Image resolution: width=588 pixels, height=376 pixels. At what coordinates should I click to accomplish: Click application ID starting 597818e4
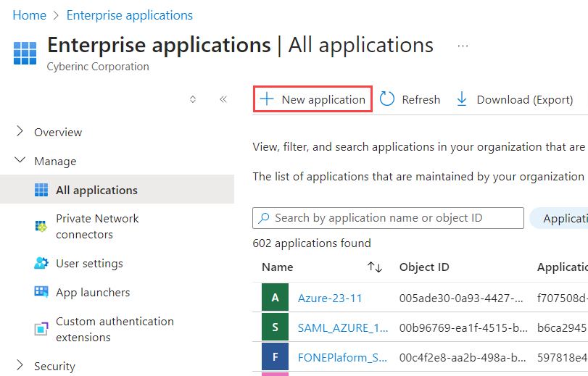click(562, 358)
